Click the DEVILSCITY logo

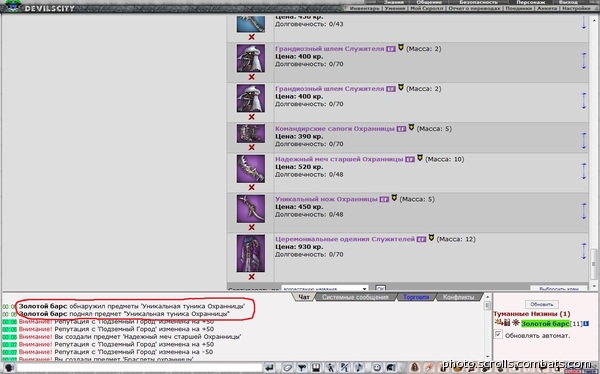[x=49, y=8]
